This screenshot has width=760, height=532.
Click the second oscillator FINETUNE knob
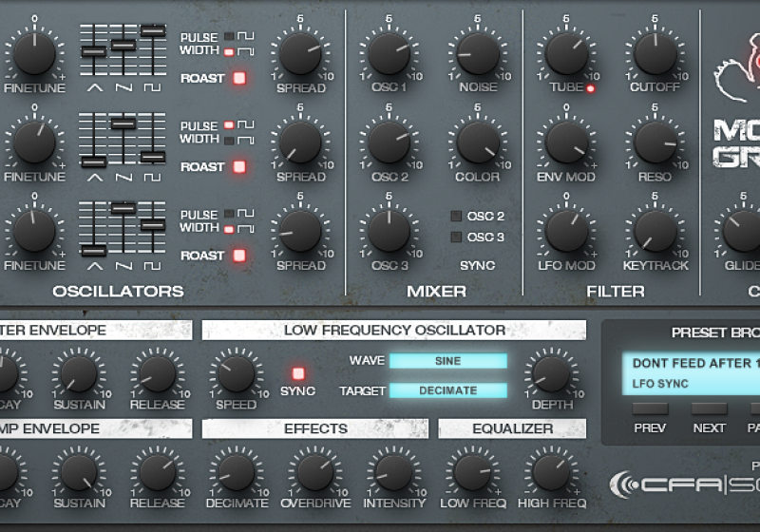click(x=34, y=142)
